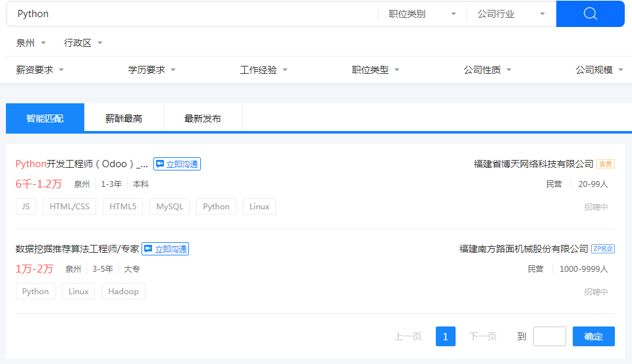Open the 工作经验 filter dropdown

[263, 70]
